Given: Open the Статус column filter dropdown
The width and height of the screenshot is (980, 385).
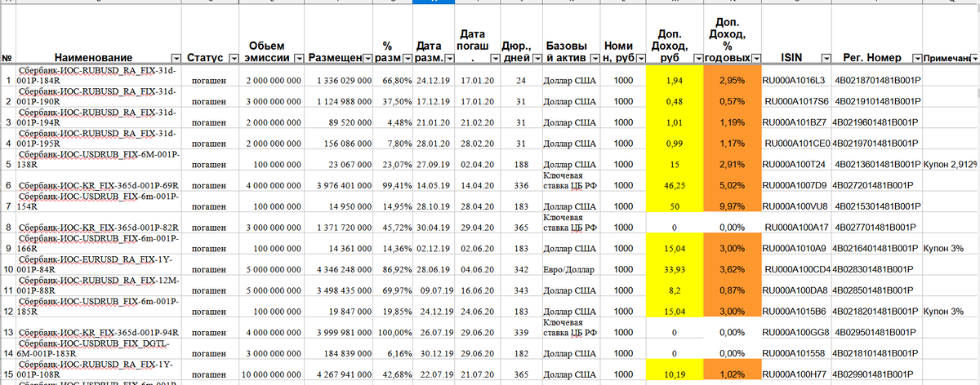Looking at the screenshot, I should pos(234,59).
